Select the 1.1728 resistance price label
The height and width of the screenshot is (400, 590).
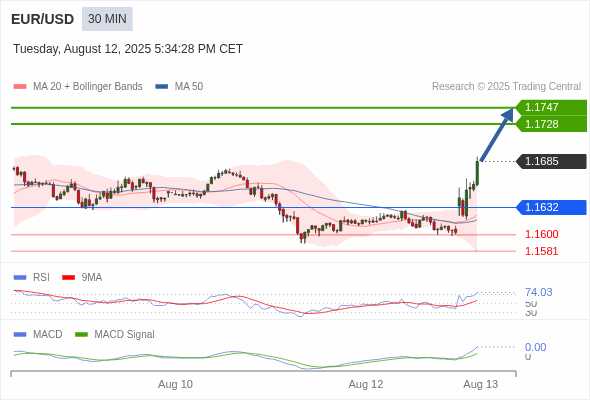click(551, 124)
